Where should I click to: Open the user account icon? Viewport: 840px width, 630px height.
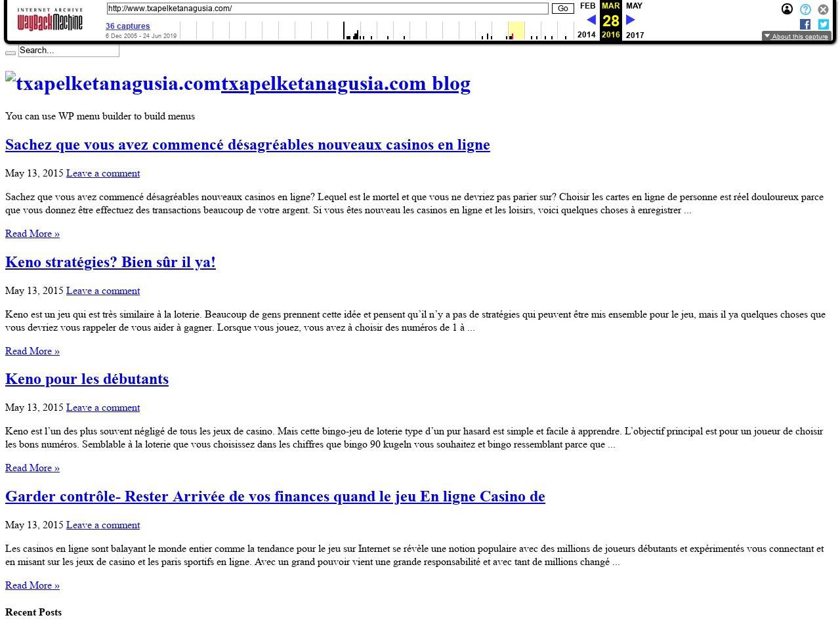[x=787, y=9]
